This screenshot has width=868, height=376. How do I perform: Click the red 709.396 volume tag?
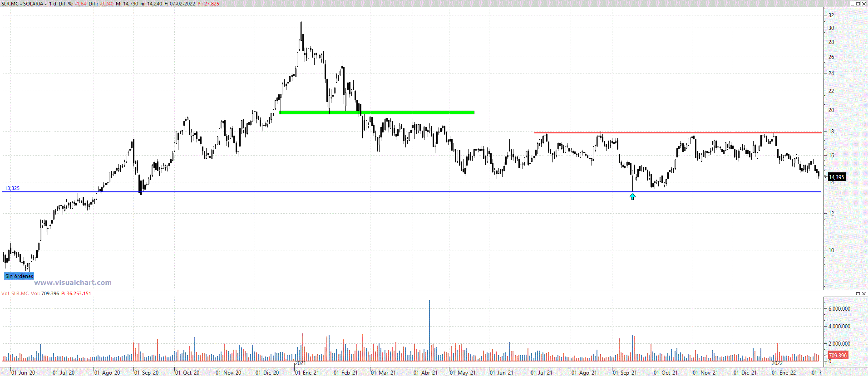coord(838,355)
